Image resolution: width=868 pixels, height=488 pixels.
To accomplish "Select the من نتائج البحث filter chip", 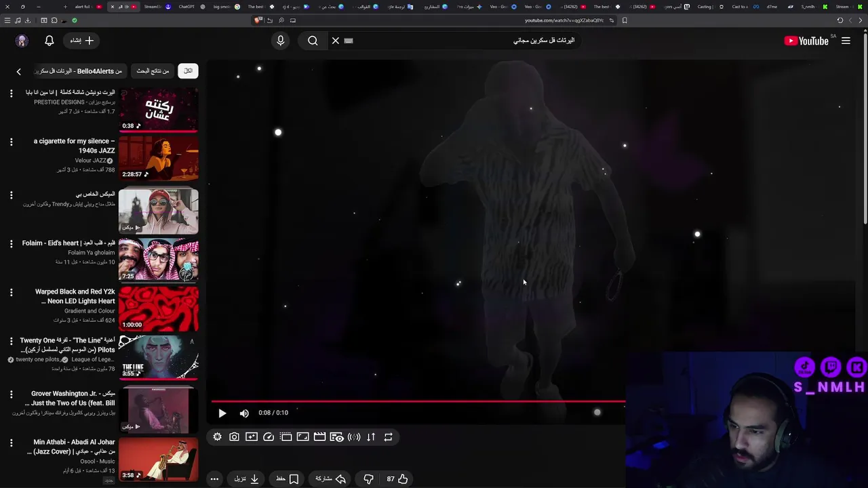I will click(x=153, y=70).
